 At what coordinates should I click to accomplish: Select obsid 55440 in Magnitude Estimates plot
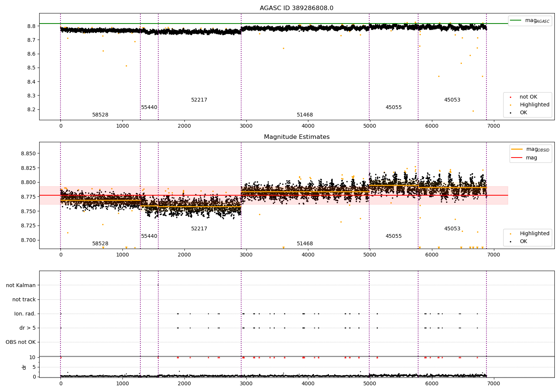(149, 236)
